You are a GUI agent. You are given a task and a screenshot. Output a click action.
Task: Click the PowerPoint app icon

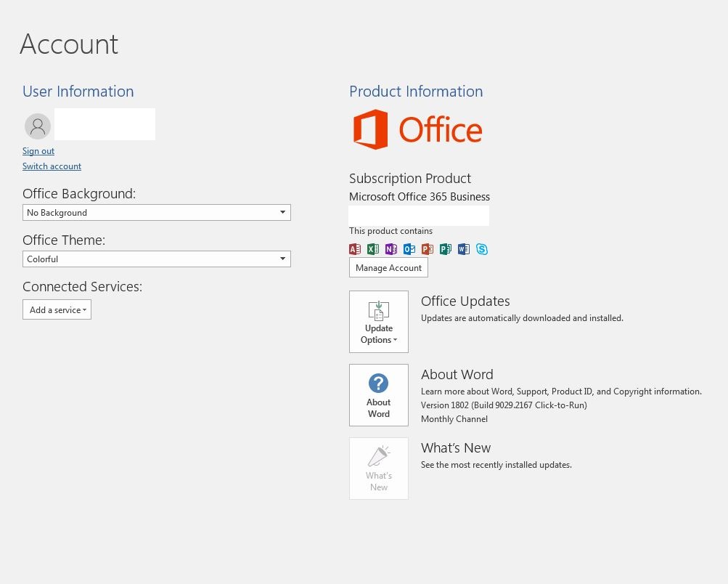tap(427, 249)
